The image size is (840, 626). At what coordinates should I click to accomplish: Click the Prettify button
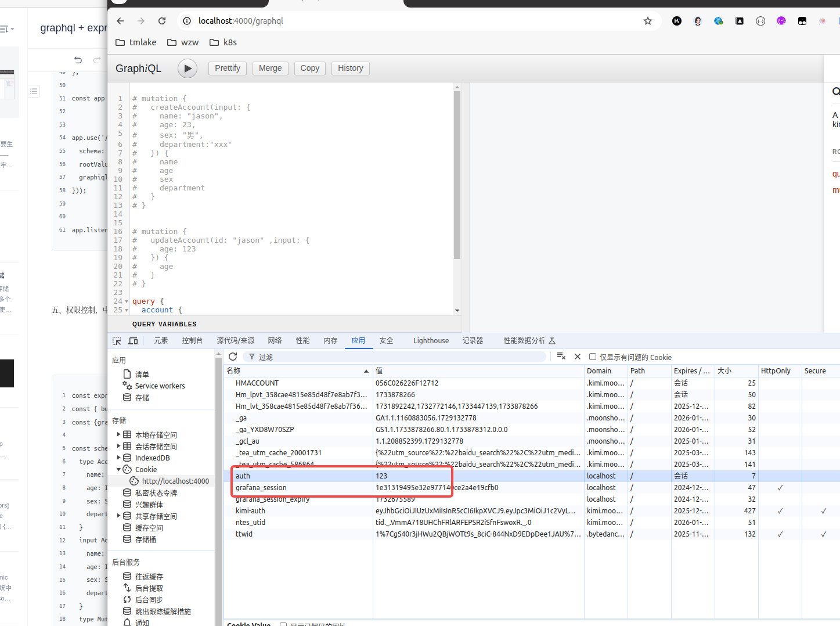[x=228, y=68]
